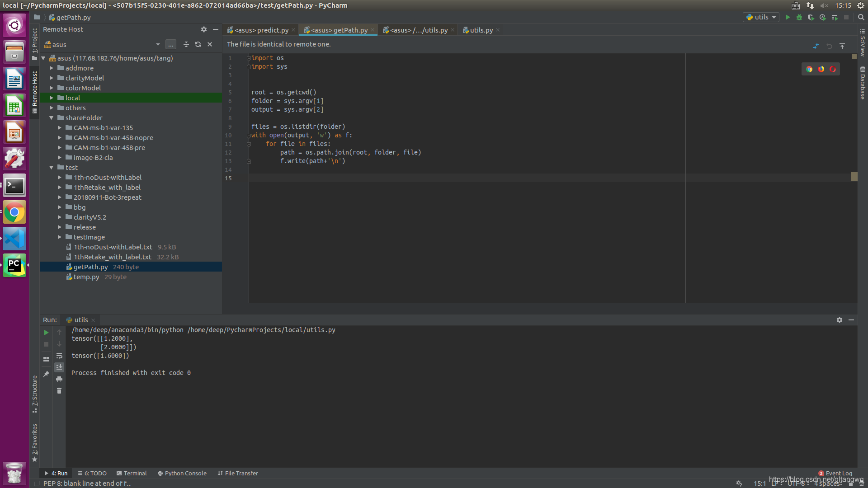Open in Opera browser icon in editor

point(833,69)
